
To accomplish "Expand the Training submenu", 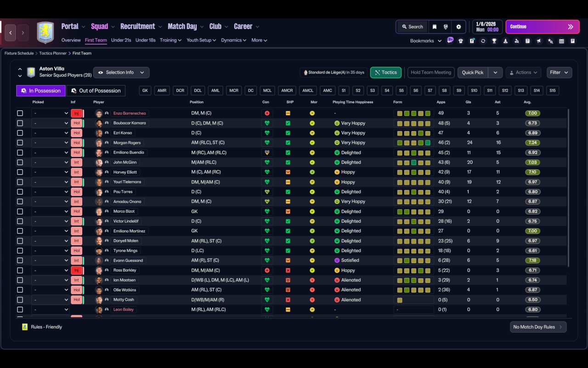I will point(170,40).
